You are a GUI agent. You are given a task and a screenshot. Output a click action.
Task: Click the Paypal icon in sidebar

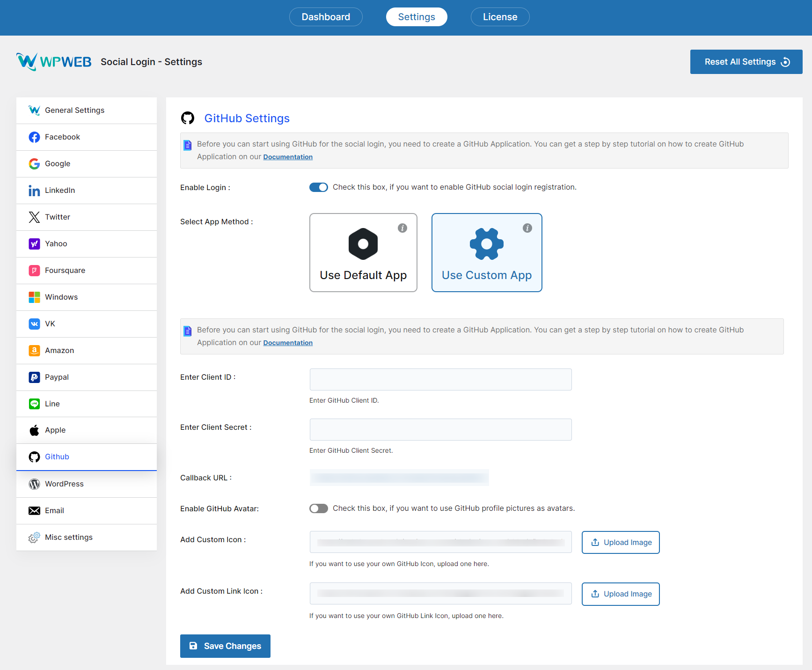(x=34, y=377)
